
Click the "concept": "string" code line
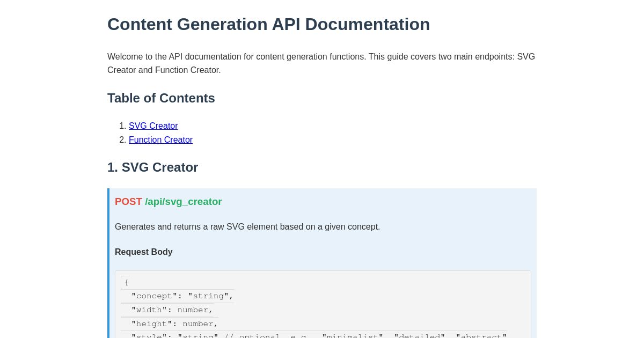tap(182, 296)
